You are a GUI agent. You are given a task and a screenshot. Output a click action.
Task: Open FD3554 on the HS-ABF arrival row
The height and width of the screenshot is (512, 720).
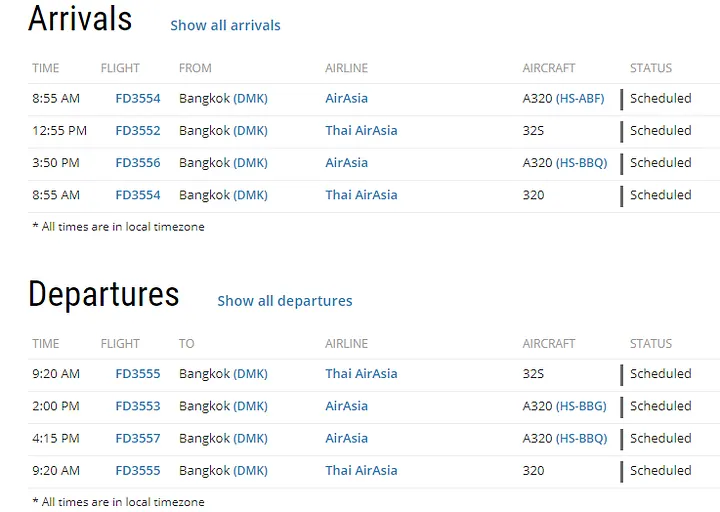[138, 99]
